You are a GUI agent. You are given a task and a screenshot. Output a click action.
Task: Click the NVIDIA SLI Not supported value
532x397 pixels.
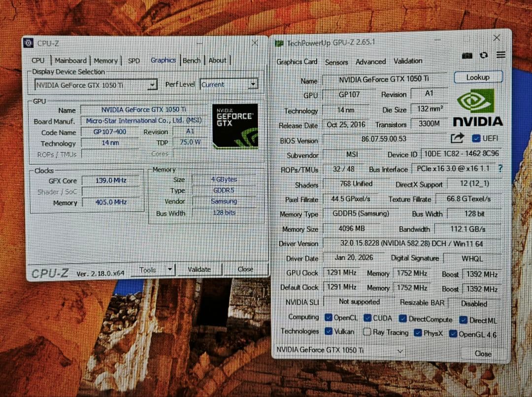[x=359, y=301]
